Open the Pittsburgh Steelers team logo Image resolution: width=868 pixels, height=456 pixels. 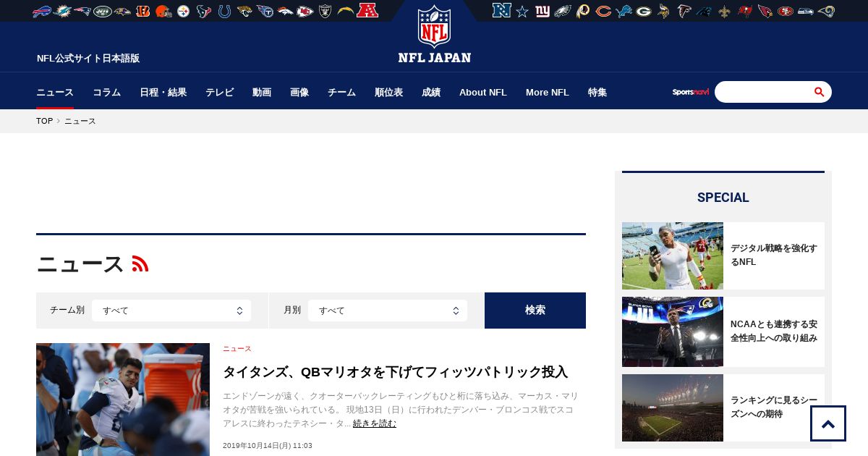pos(184,11)
